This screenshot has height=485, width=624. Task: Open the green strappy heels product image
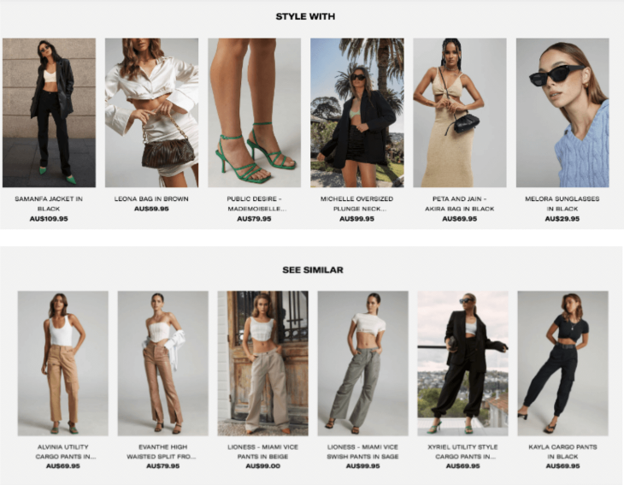point(254,113)
